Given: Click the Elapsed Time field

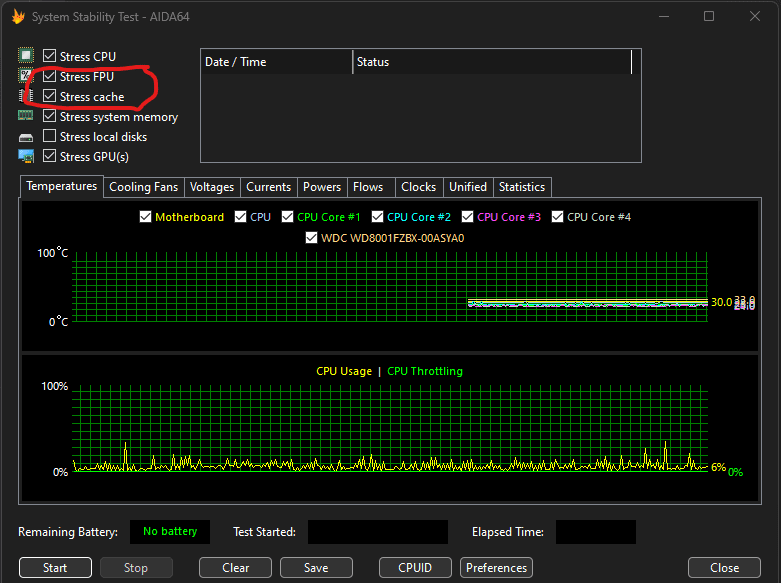Looking at the screenshot, I should pos(596,532).
